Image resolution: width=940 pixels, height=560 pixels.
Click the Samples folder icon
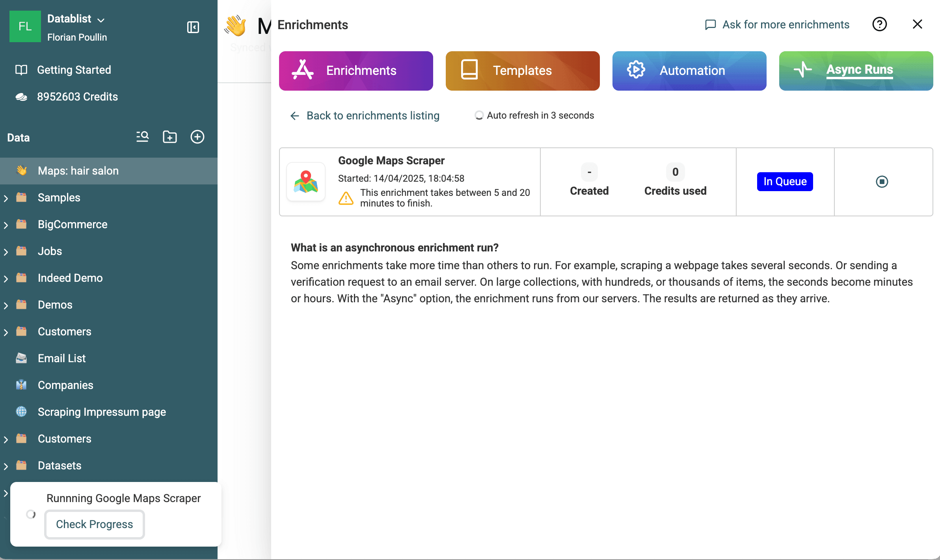click(x=21, y=197)
